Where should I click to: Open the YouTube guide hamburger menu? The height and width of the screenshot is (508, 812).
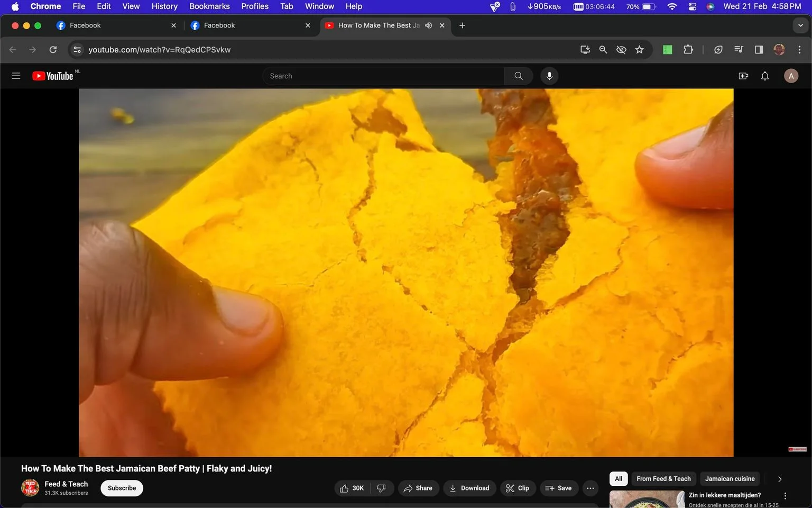(16, 76)
